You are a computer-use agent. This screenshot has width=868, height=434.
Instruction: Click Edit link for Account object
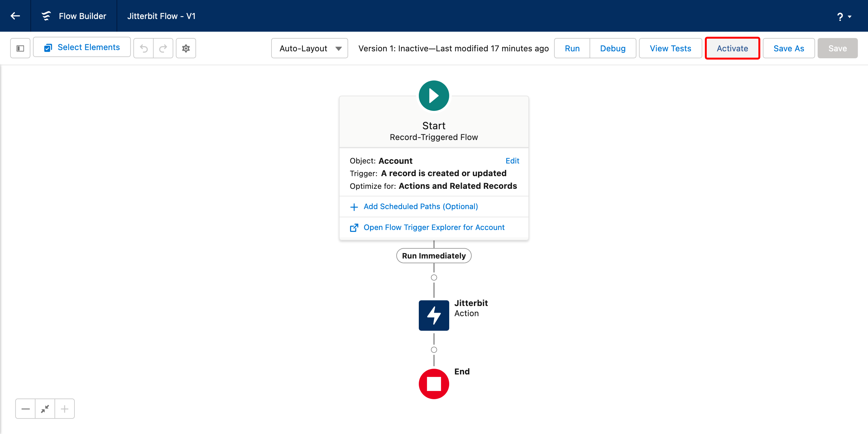512,161
